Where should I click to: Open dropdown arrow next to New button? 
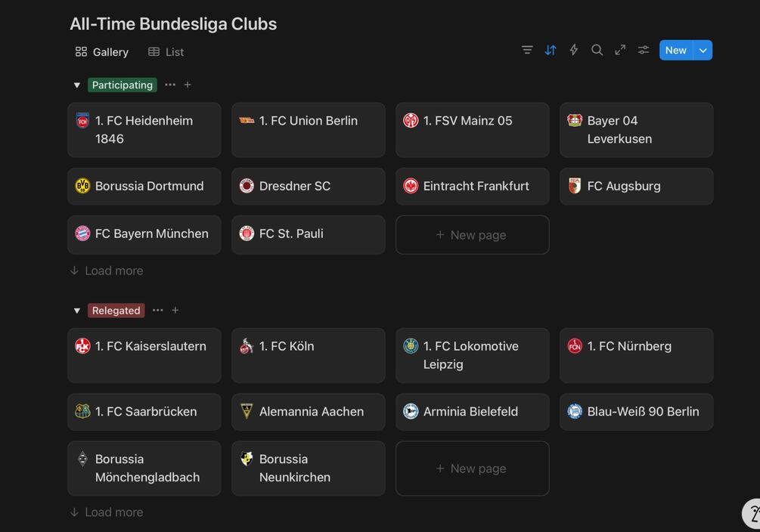point(703,51)
